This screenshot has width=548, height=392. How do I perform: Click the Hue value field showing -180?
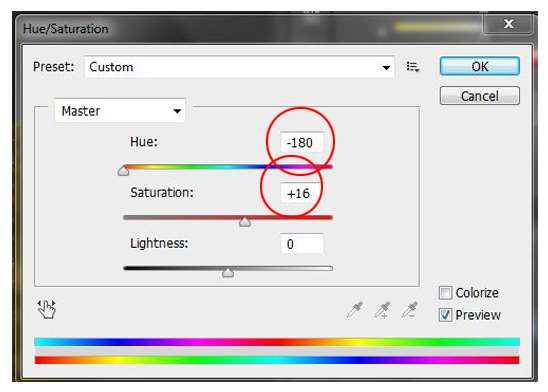coord(302,142)
